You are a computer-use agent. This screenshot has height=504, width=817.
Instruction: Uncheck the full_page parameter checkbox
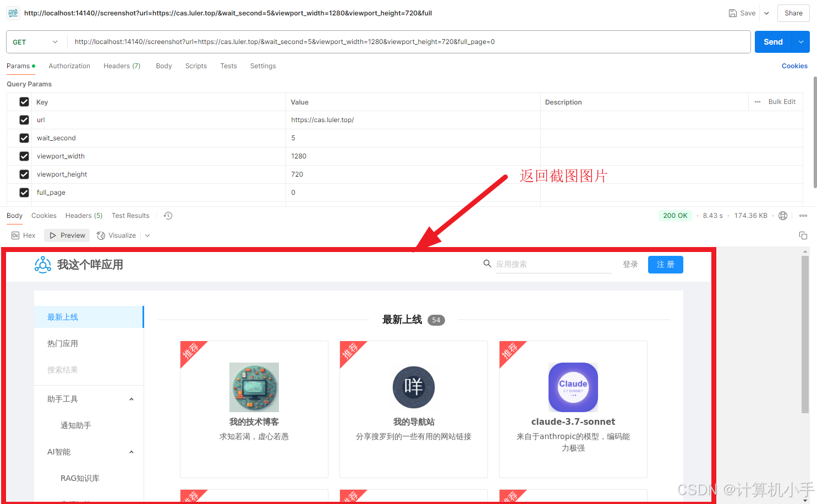click(24, 193)
